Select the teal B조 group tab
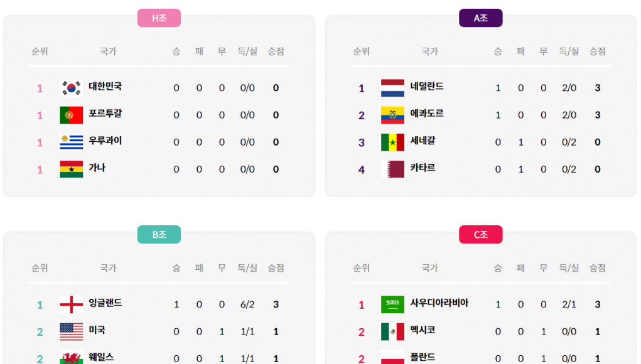The image size is (641, 364). [x=159, y=235]
